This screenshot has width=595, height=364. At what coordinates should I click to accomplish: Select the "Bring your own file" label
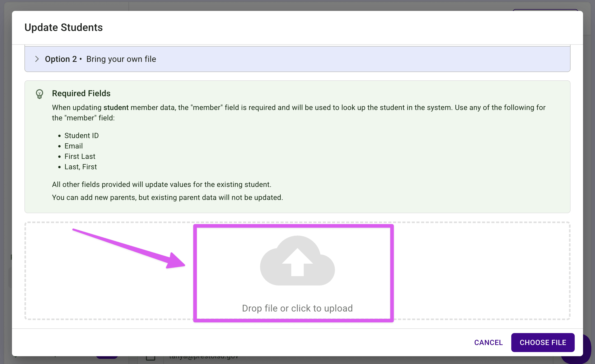pos(121,59)
